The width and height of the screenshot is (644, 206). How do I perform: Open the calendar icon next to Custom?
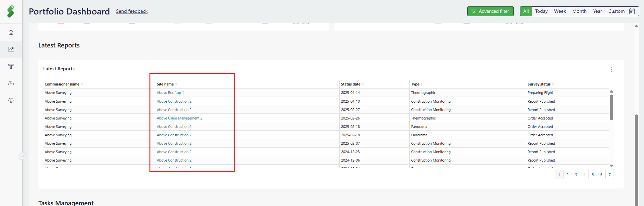click(632, 11)
